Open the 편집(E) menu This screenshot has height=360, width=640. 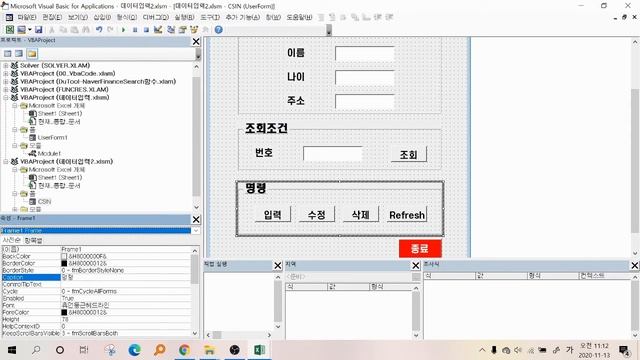pyautogui.click(x=52, y=17)
